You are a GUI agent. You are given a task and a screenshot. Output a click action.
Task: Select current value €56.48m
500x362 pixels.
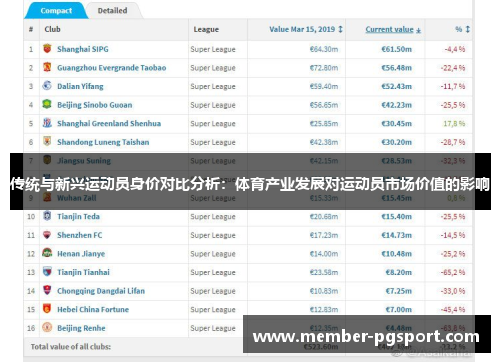pos(397,68)
